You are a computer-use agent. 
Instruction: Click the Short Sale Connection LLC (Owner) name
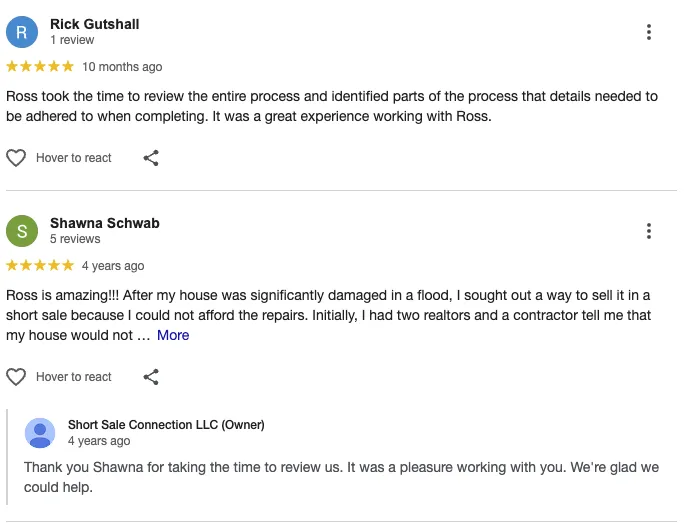166,425
